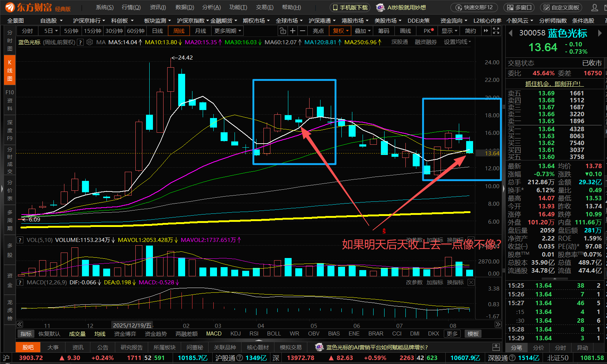Toggle the chart lock icon
The image size is (607, 364).
point(282,31)
